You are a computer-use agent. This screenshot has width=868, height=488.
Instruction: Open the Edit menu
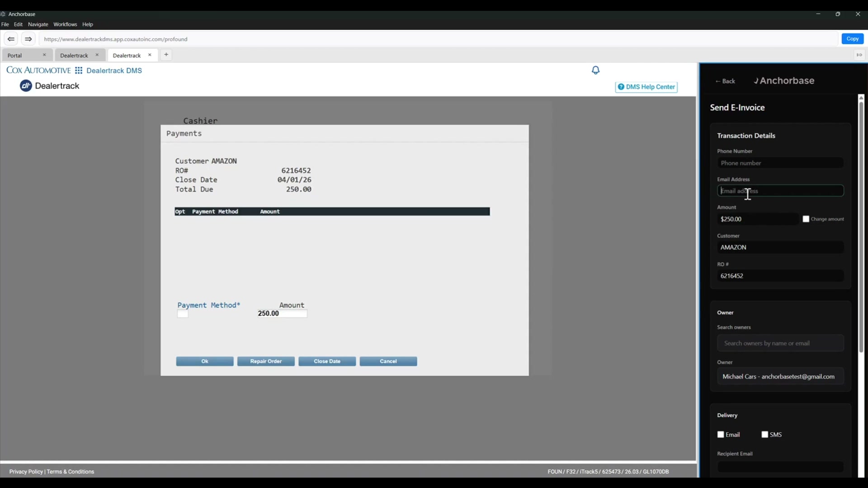pyautogui.click(x=18, y=24)
